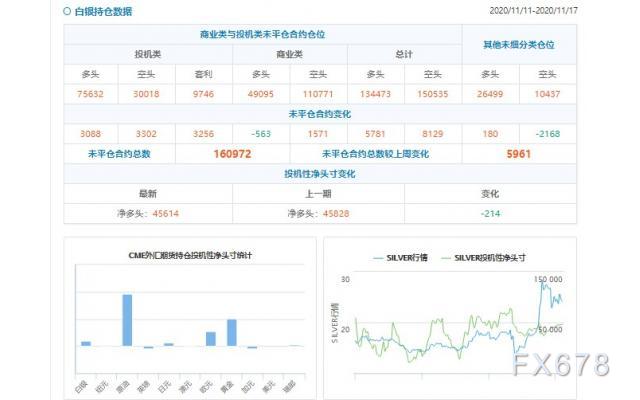Click the net position change value -214
Screen dimensions: 640x400
(x=490, y=213)
